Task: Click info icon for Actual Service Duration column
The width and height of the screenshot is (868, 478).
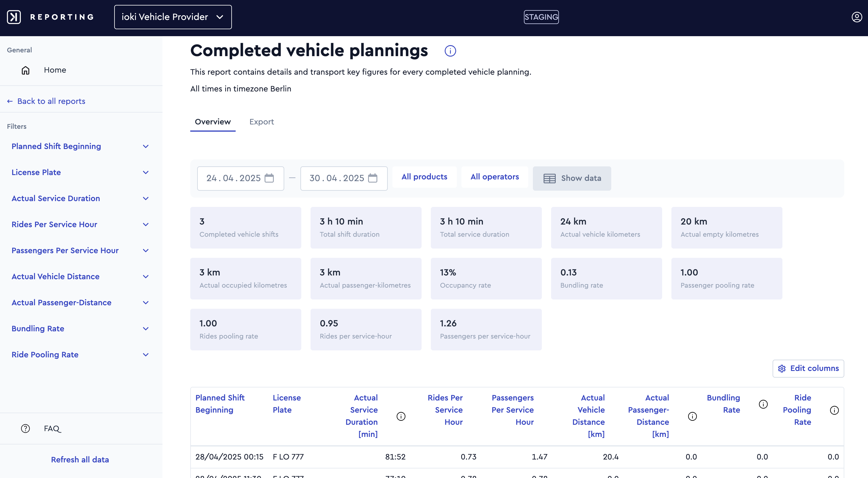Action: click(401, 416)
